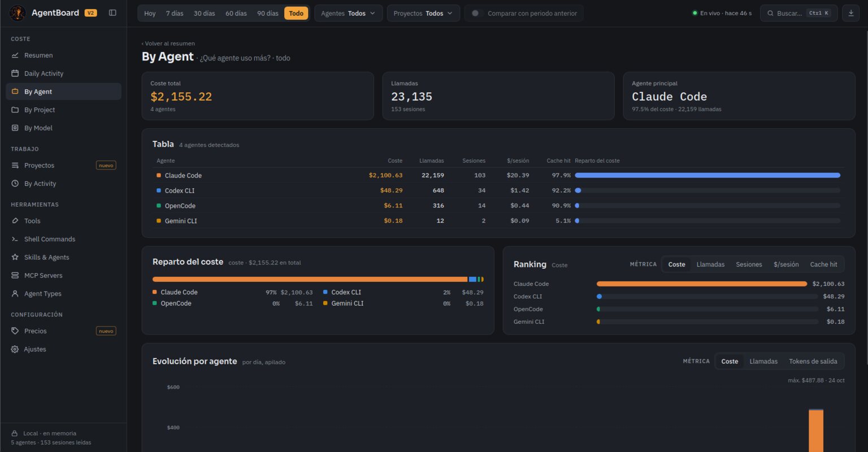Click green OpenCode swatch in Reparto legend
This screenshot has height=452, width=868.
pyautogui.click(x=155, y=303)
